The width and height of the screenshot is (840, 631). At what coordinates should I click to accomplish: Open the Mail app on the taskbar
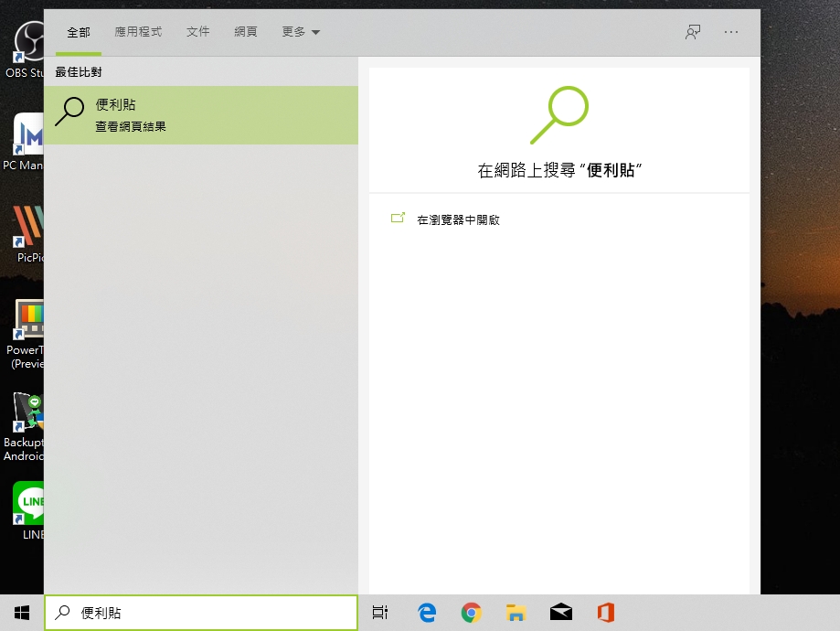pos(561,613)
